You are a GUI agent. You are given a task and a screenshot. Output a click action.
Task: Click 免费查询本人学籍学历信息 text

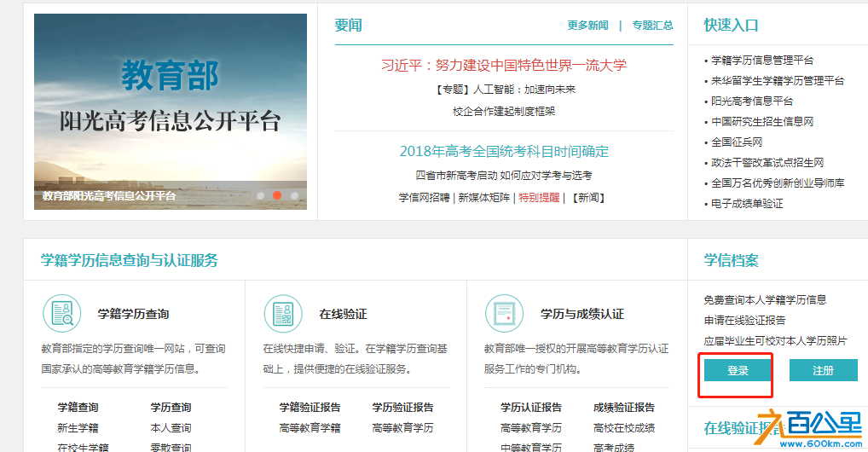(765, 300)
